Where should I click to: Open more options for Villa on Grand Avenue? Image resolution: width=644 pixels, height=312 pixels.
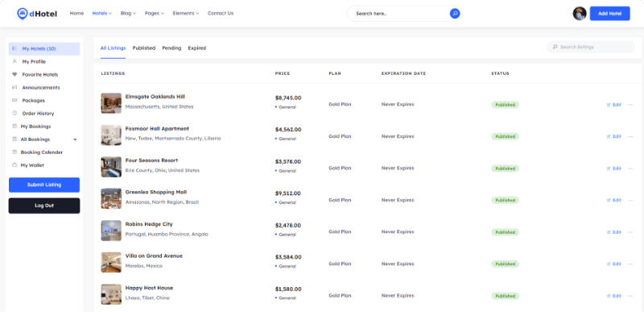click(630, 264)
